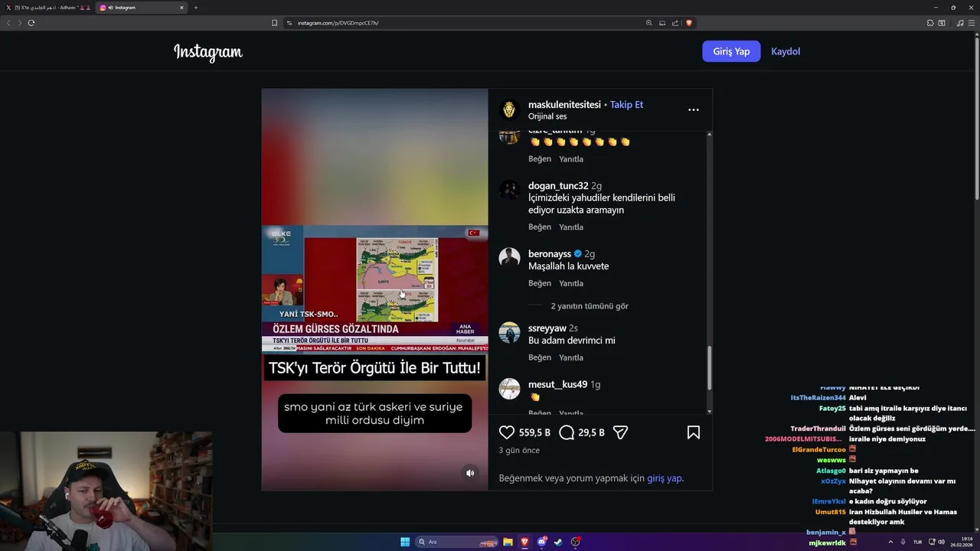Open beronayss's profile picture

pos(509,257)
